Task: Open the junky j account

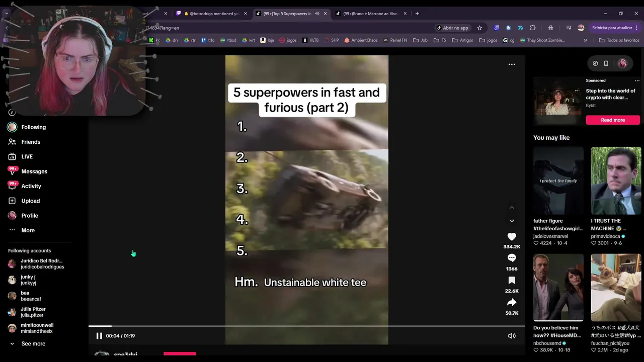Action: [x=22, y=280]
